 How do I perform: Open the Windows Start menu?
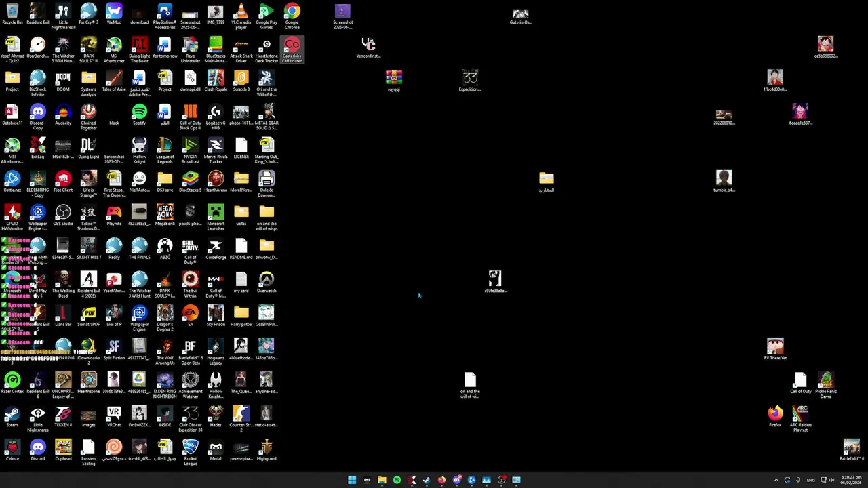pos(352,480)
